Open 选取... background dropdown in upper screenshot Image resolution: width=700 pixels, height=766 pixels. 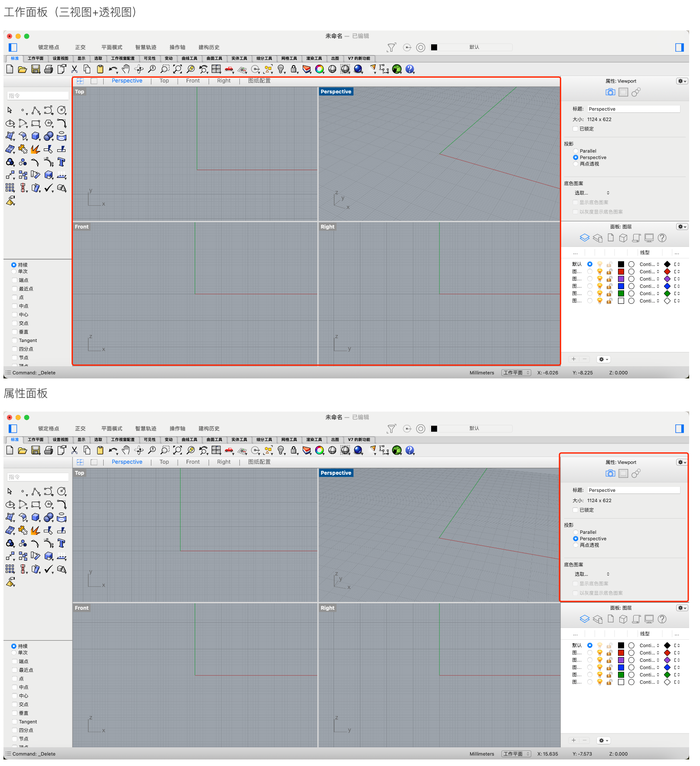(592, 193)
